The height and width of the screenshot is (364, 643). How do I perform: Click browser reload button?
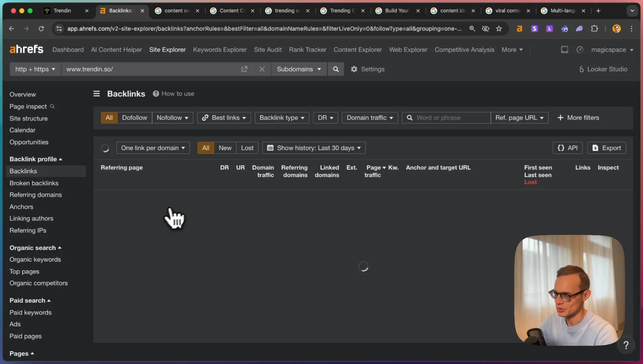41,29
